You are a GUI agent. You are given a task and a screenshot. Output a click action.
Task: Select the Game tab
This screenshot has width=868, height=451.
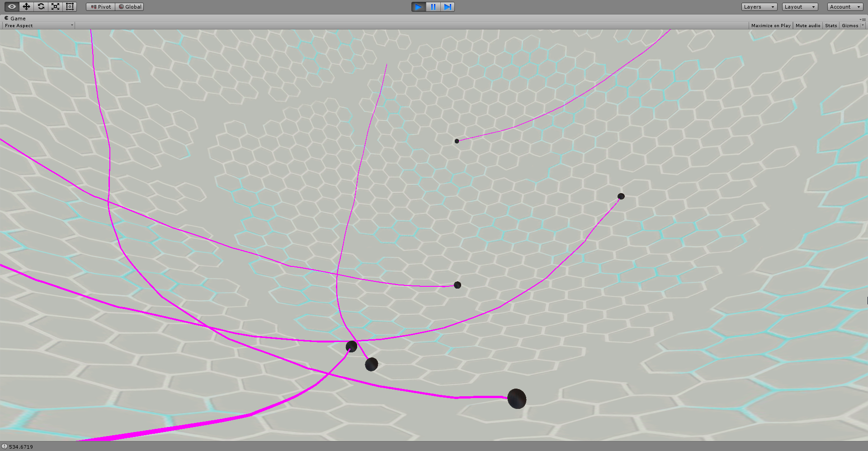tap(15, 19)
